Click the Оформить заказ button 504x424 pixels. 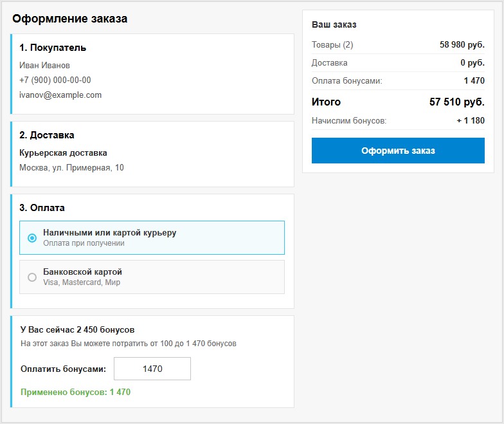point(398,151)
